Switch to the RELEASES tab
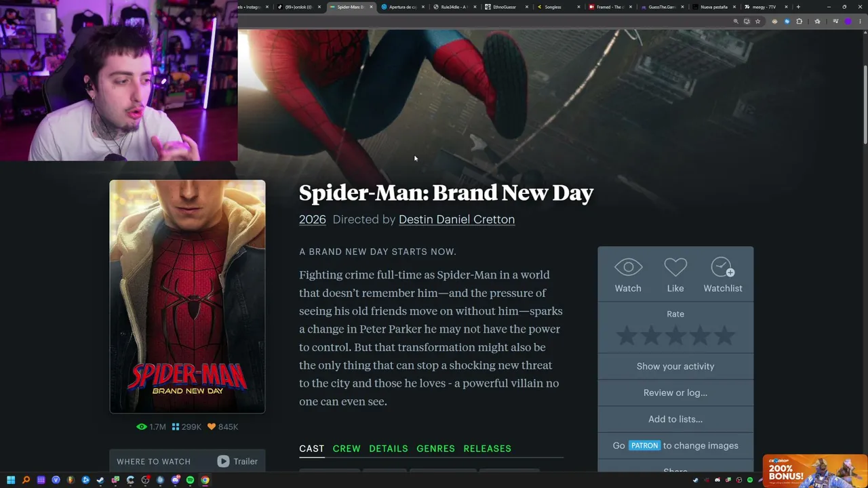 [x=488, y=449]
